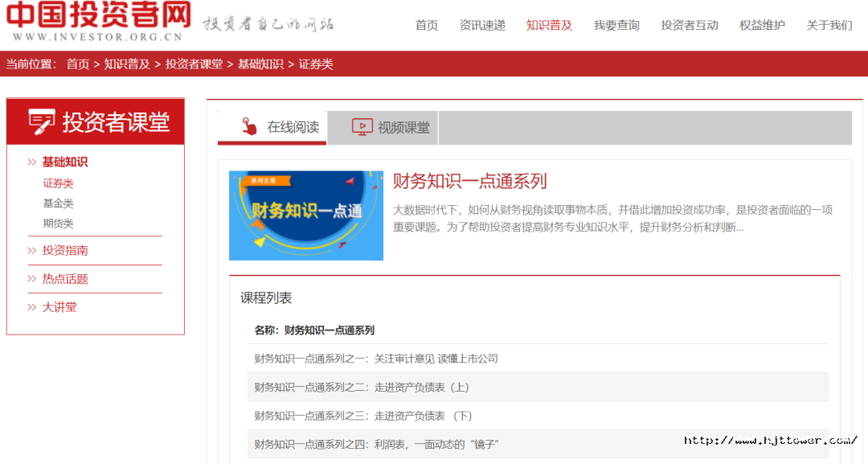Viewport: 868px width, 464px height.
Task: Open lesson 利润表，一面动态的“镜子”
Action: tap(377, 444)
